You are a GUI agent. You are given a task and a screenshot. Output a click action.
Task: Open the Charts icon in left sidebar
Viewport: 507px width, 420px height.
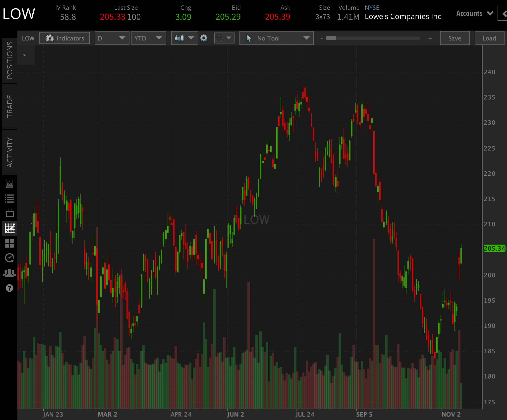click(10, 228)
